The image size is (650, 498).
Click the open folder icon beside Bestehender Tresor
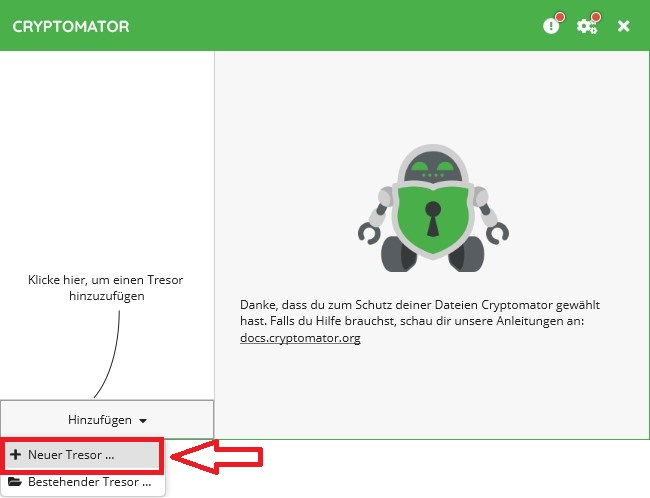coord(15,482)
